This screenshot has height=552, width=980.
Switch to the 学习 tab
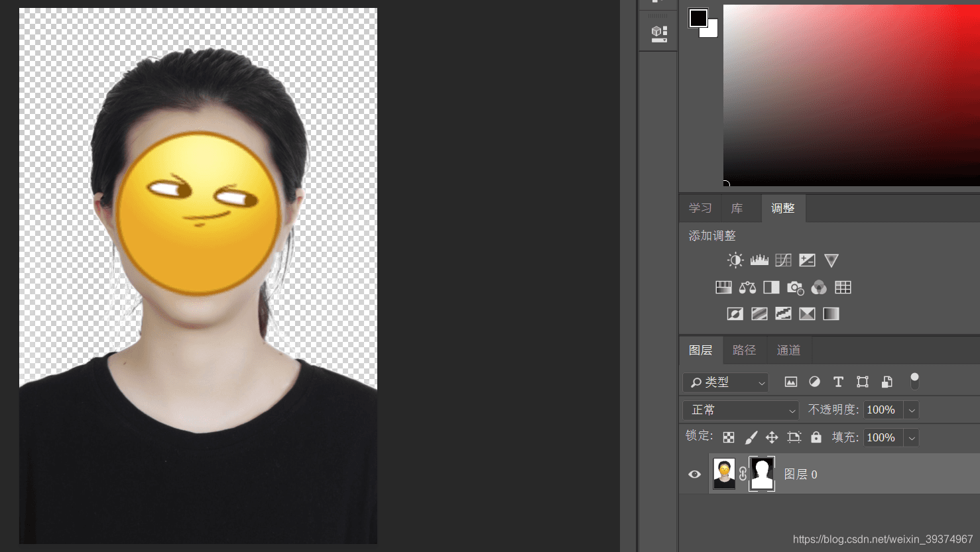click(x=700, y=208)
